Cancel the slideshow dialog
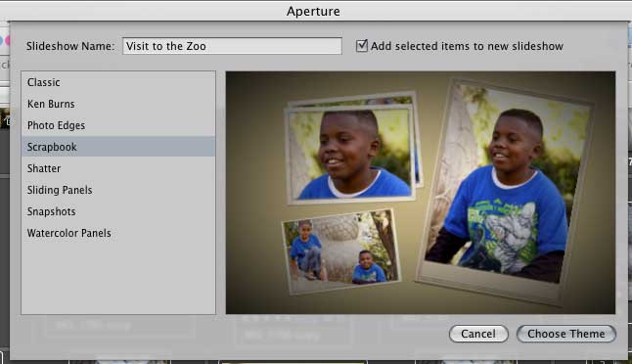Image resolution: width=632 pixels, height=364 pixels. pos(478,334)
